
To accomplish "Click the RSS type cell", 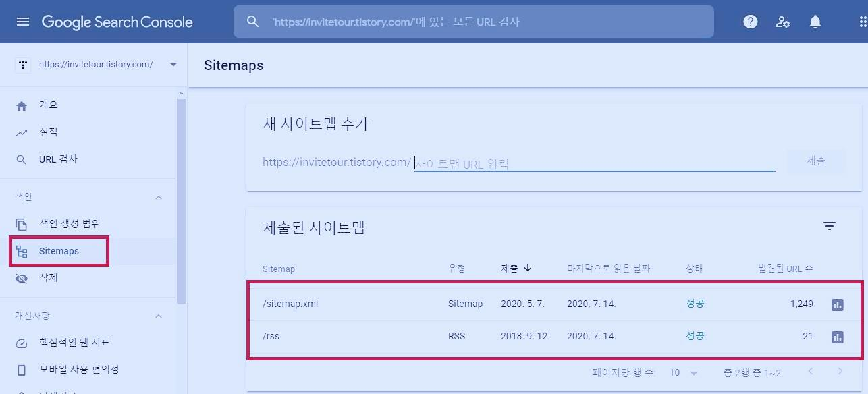I will (x=457, y=337).
